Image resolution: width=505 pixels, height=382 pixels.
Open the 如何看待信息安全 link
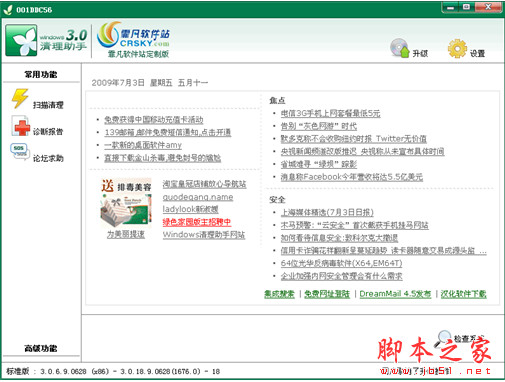pyautogui.click(x=339, y=238)
